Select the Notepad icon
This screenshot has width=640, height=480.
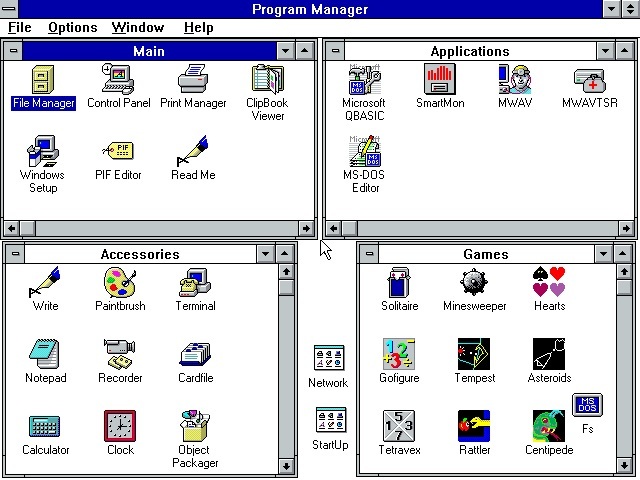[x=45, y=354]
